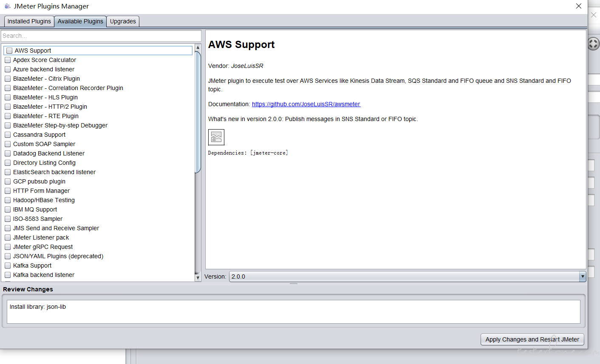Toggle BlazeMeter Step-by-step Debugger checkbox
The image size is (600, 364).
8,125
